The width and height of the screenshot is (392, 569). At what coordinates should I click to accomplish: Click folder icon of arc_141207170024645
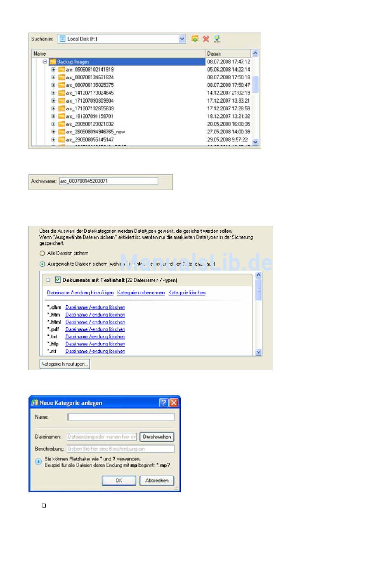(61, 93)
